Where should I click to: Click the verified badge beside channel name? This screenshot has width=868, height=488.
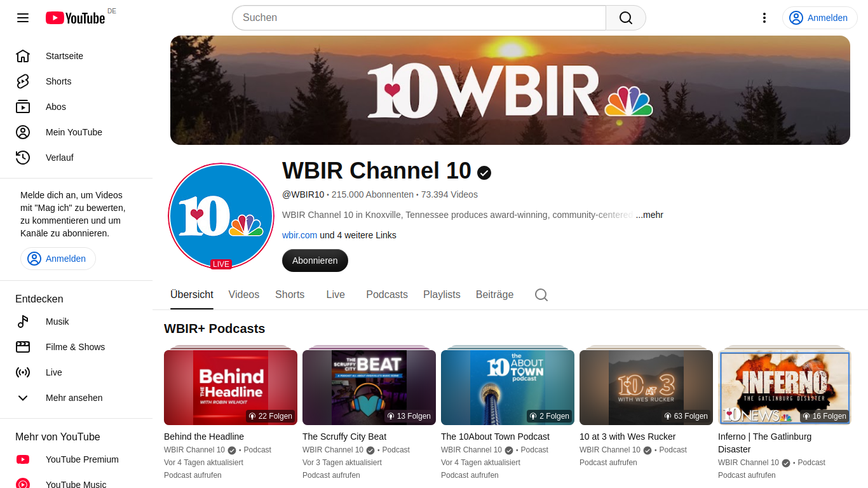[484, 172]
